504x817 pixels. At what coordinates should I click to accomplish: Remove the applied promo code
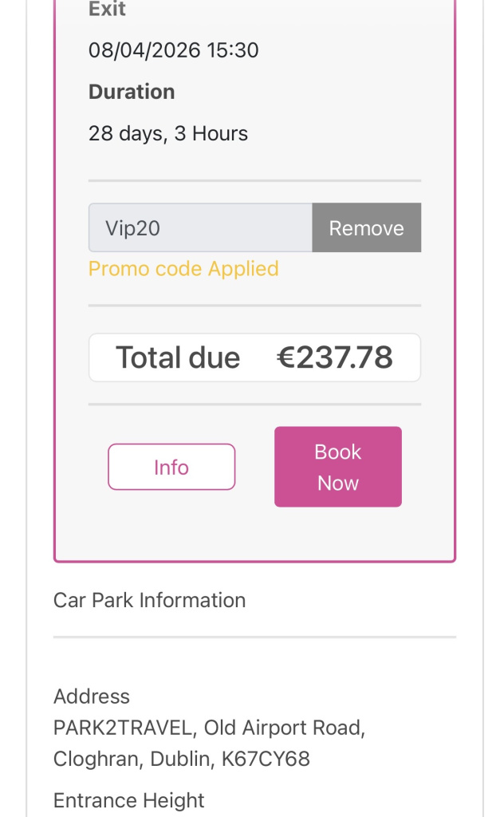pos(366,228)
